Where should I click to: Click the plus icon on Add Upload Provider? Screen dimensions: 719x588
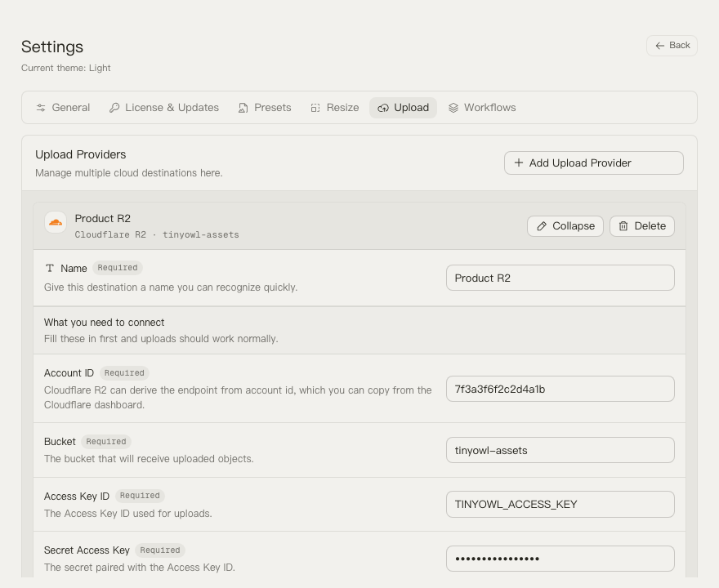(x=519, y=163)
